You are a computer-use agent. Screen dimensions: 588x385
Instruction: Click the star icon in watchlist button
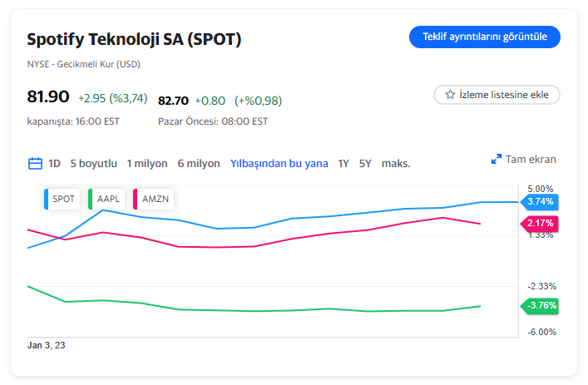(450, 95)
